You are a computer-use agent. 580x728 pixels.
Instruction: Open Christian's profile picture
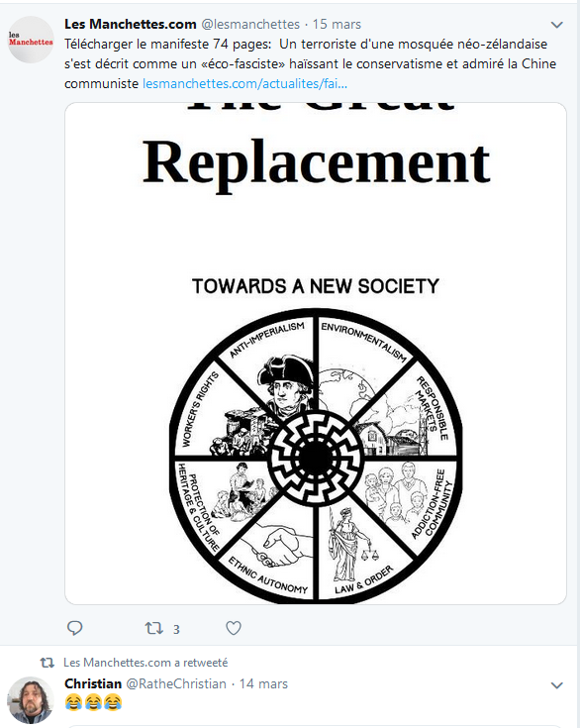31,700
